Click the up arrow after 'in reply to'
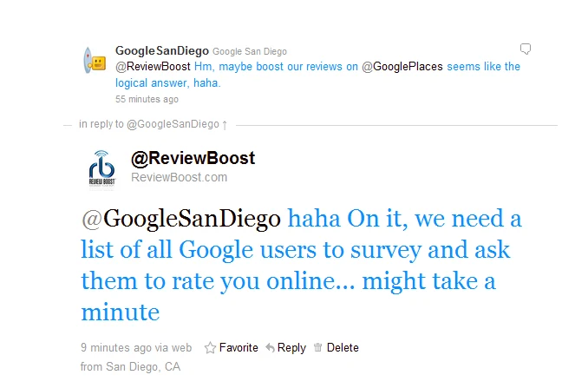 225,125
